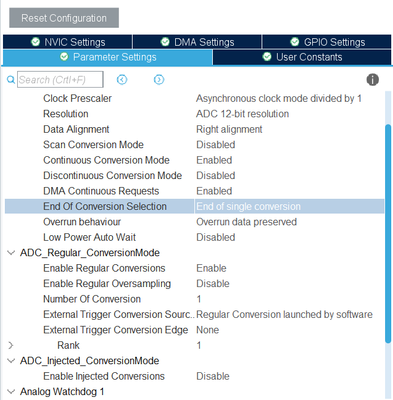Viewport: 393px width, 400px height.
Task: Select Continuous Conversion Mode parameter
Action: [106, 160]
